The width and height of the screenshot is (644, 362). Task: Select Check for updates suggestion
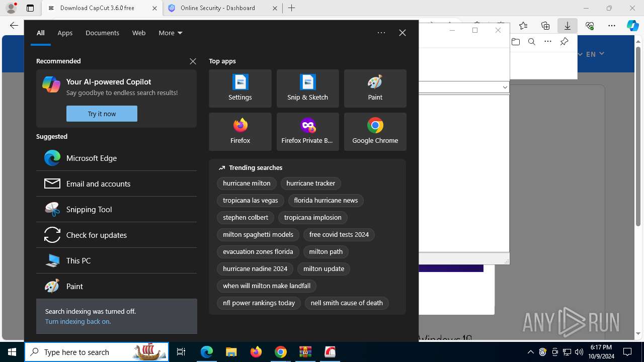coord(116,235)
